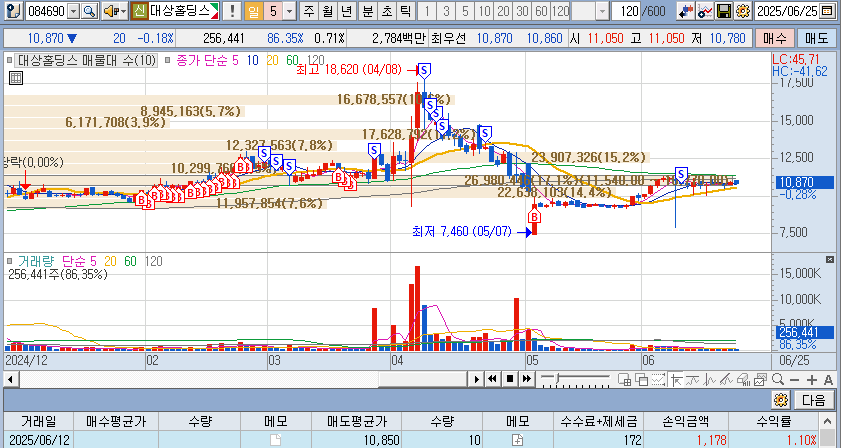Zoom out chart with minus icon
841x448 pixels.
[795, 379]
